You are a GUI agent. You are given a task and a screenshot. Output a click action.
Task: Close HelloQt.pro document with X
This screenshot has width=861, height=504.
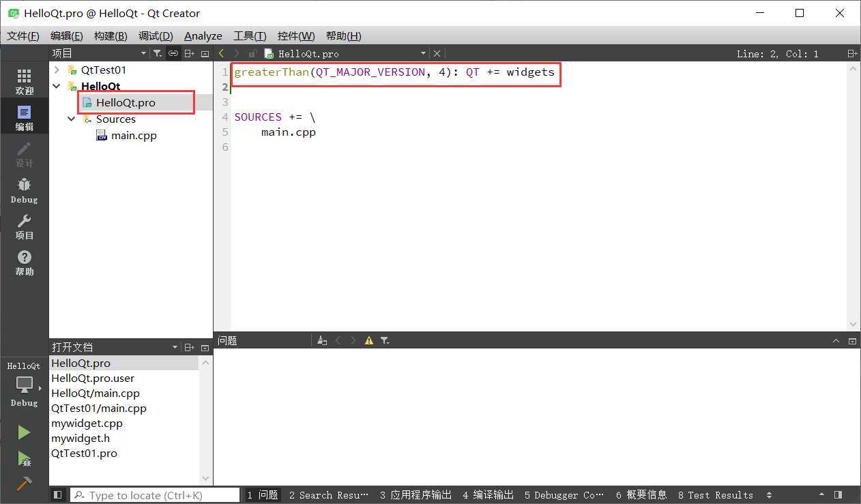click(x=437, y=53)
